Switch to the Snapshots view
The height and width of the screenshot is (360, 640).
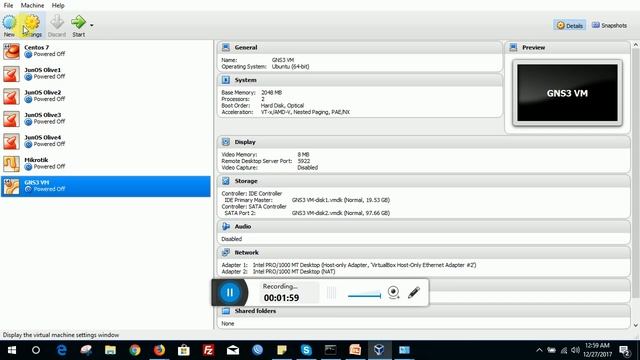pos(609,25)
